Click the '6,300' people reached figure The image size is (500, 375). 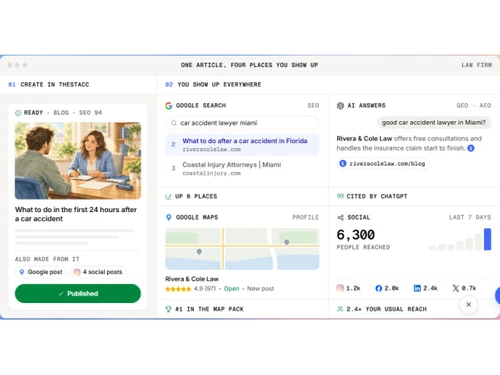356,235
